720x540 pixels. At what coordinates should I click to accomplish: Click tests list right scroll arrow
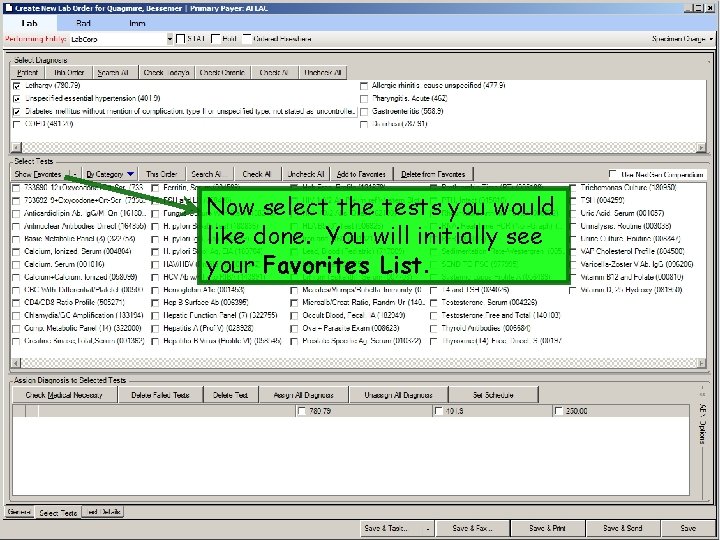(x=701, y=363)
